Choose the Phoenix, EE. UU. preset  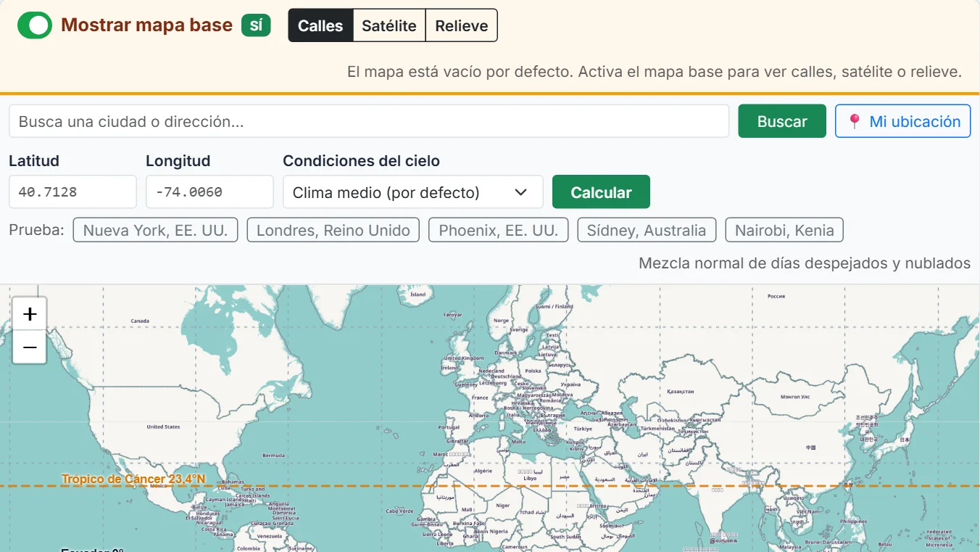pos(499,230)
